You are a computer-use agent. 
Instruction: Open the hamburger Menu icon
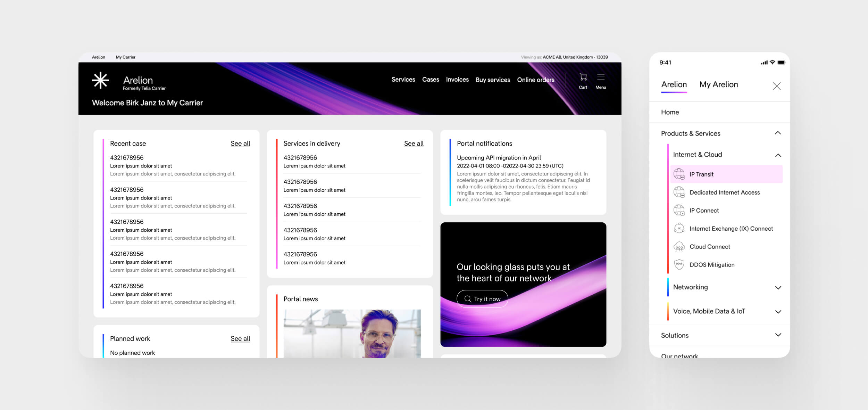(x=601, y=77)
